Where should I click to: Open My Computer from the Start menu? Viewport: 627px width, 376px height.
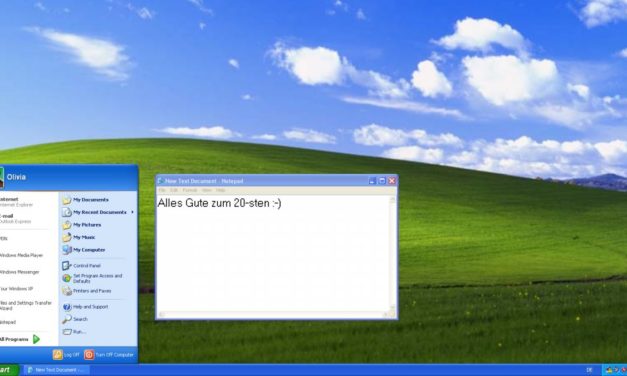pyautogui.click(x=84, y=250)
